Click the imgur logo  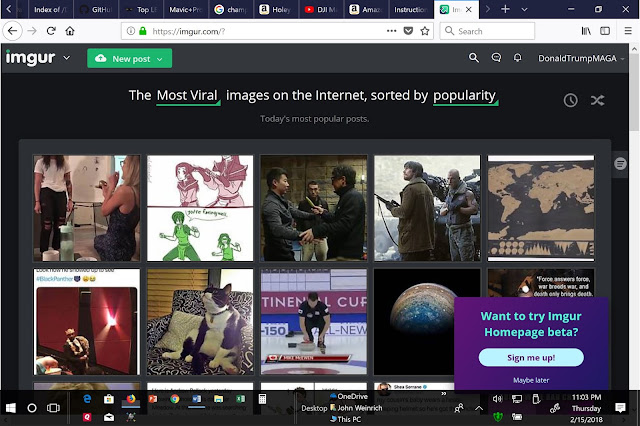pyautogui.click(x=30, y=58)
